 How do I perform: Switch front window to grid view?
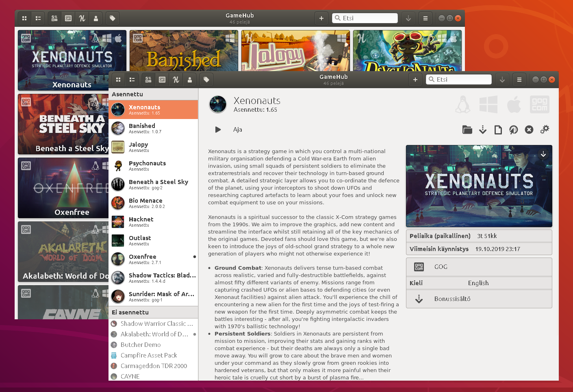point(118,80)
